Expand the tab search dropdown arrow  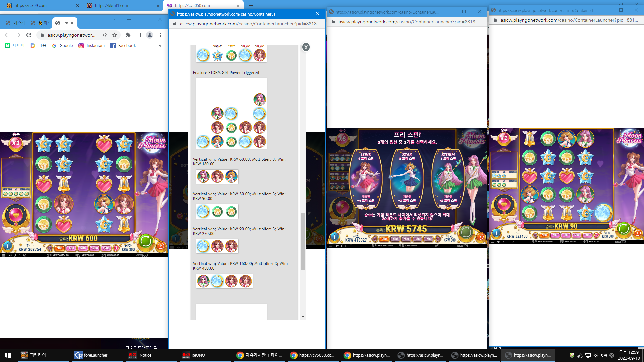point(114,20)
